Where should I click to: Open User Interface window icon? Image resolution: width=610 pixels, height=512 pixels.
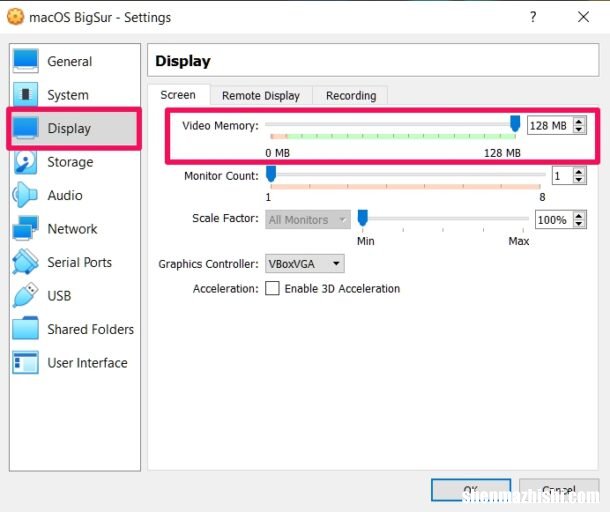coord(25,363)
